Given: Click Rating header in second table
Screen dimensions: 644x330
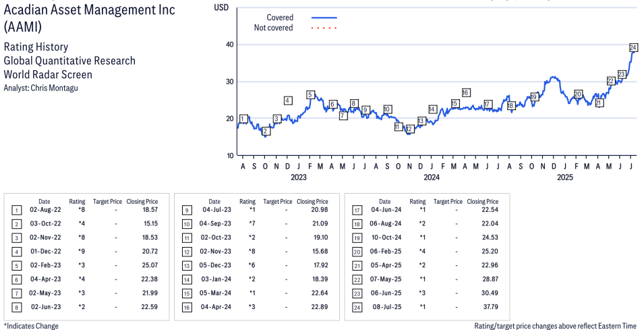Looking at the screenshot, I should tap(247, 201).
